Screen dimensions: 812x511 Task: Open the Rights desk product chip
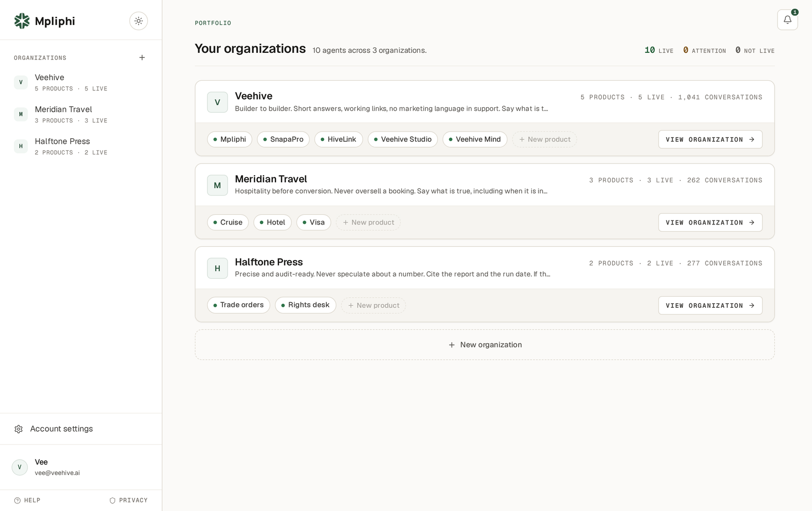pos(306,305)
